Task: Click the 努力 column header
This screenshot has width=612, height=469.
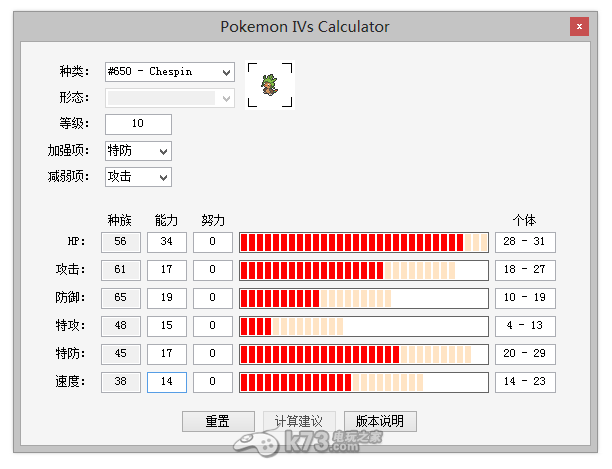Action: point(213,220)
